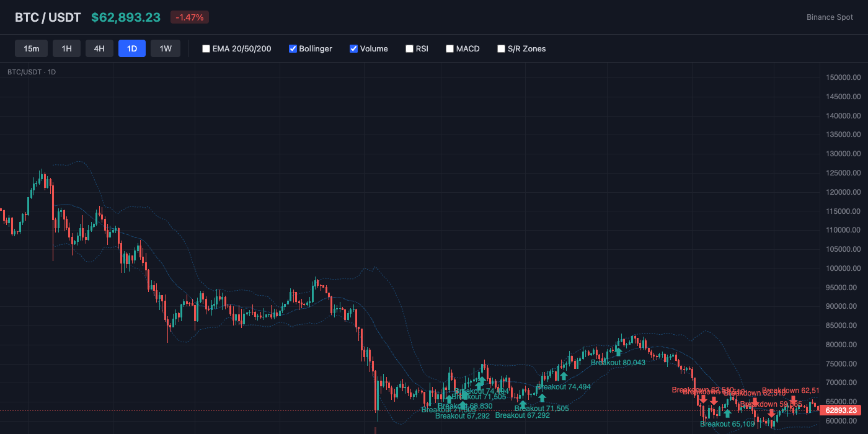Click the 135000.00 price axis value

tap(844, 135)
